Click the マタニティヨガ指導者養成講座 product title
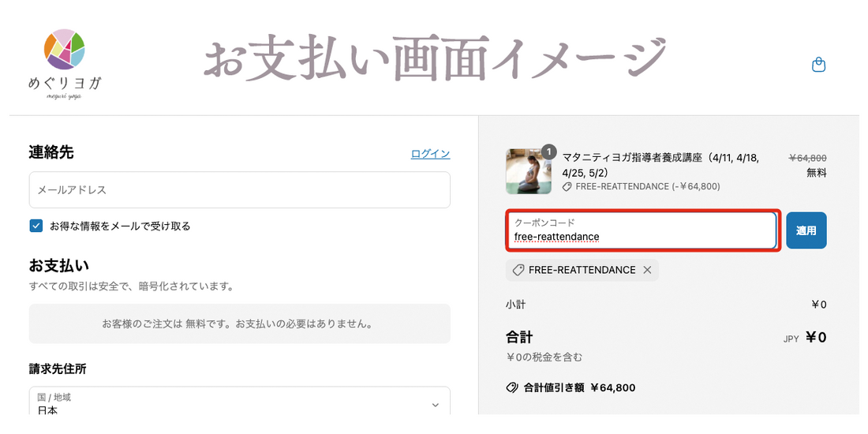868x434 pixels. click(660, 165)
